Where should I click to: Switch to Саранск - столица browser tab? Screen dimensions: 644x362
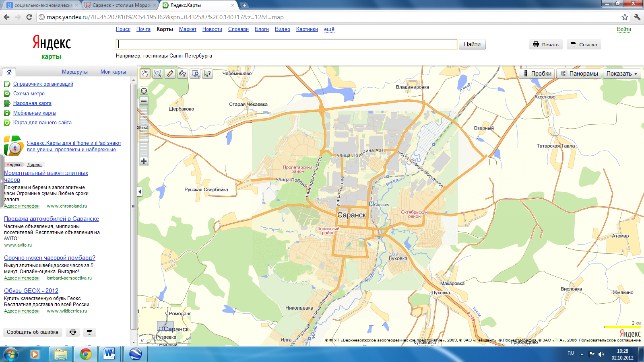pyautogui.click(x=121, y=5)
